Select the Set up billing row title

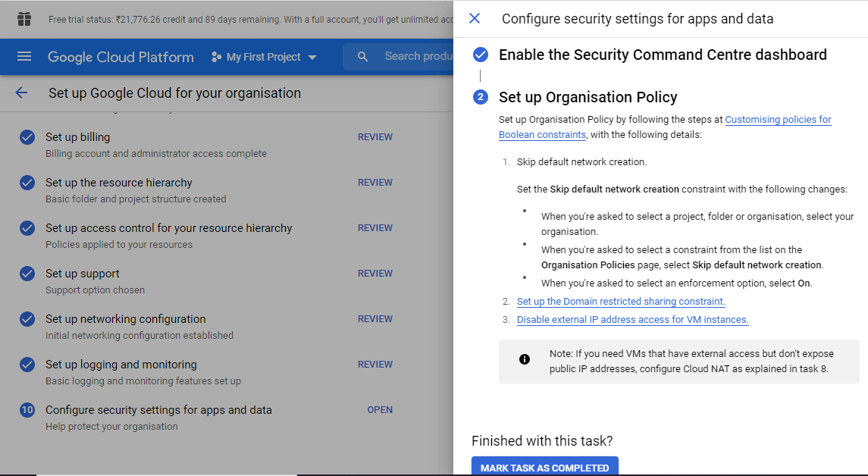77,136
